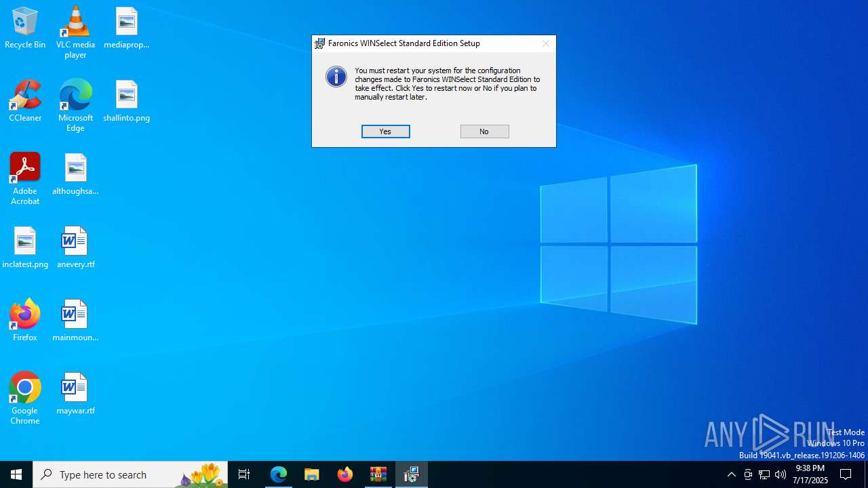Click the Meet Now tray icon
The height and width of the screenshot is (488, 868).
click(x=748, y=474)
